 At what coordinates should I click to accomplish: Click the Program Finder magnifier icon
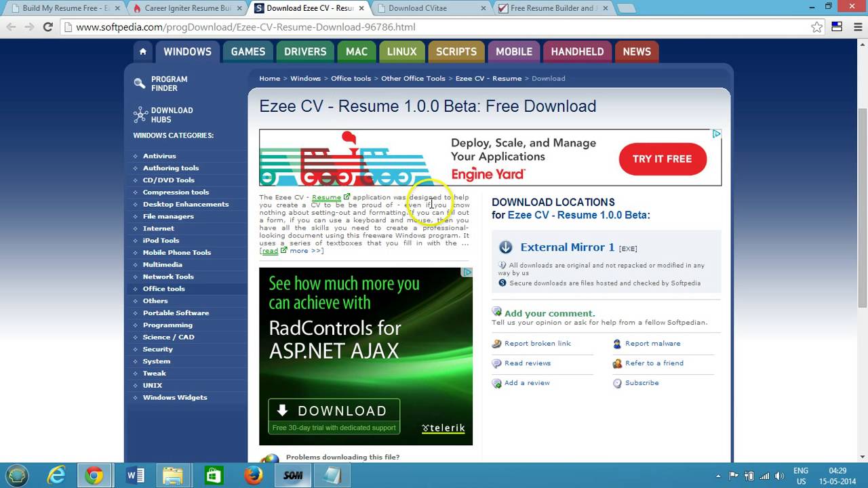[x=140, y=83]
